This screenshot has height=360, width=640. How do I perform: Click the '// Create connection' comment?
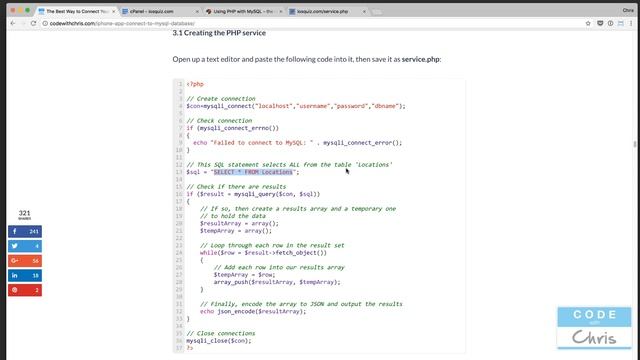click(x=221, y=99)
